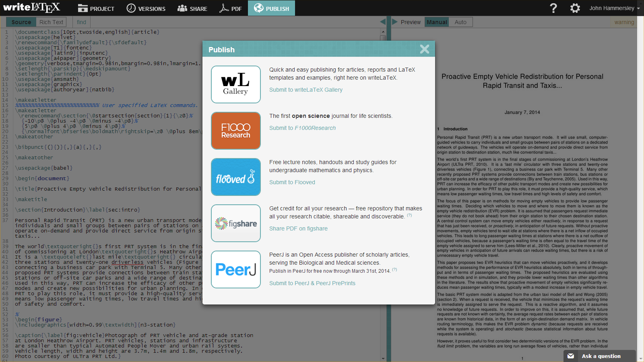The width and height of the screenshot is (644, 362).
Task: Follow Submit to Flooved link
Action: [292, 182]
